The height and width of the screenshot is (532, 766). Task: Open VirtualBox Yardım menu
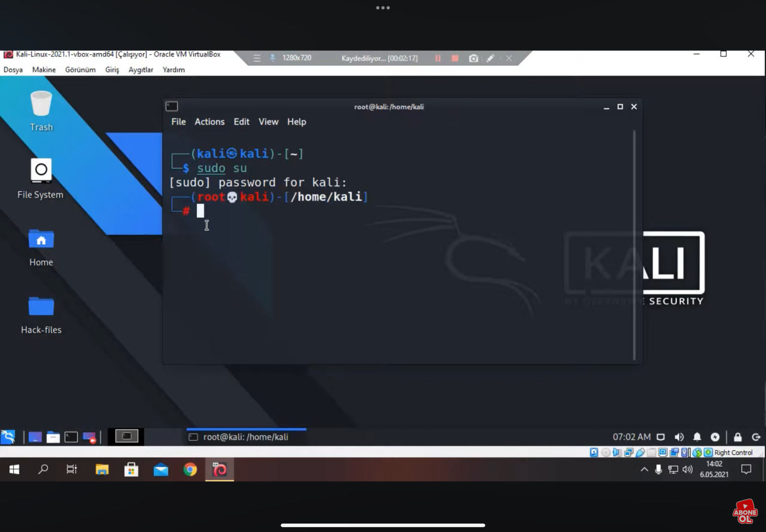[x=174, y=70]
